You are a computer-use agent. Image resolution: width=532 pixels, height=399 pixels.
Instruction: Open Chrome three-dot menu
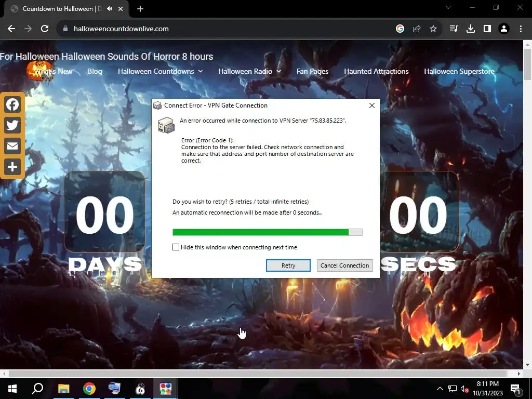(x=521, y=29)
